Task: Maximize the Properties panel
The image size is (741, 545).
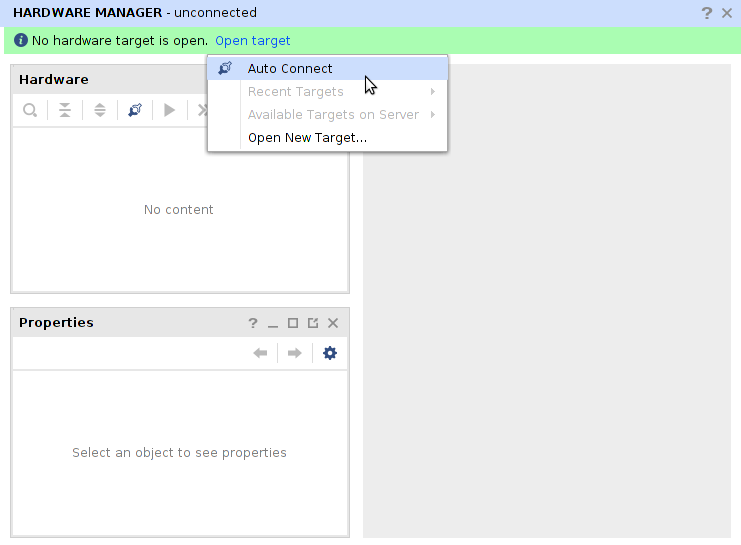Action: coord(293,323)
